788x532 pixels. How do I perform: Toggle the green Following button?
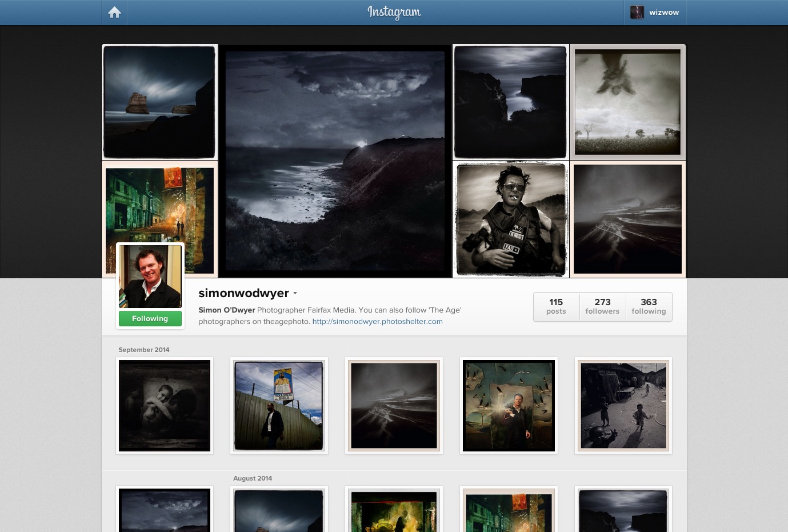point(150,318)
